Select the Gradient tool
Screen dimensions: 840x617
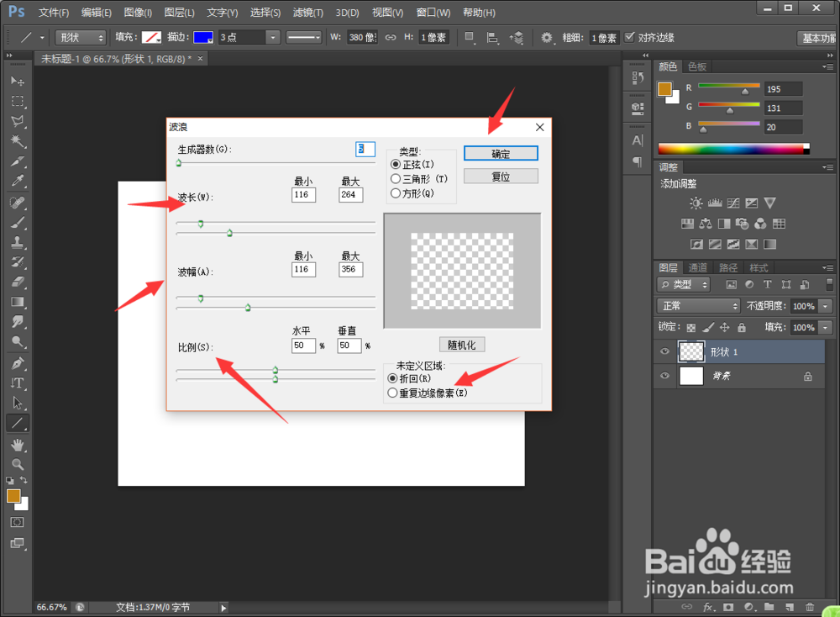(17, 302)
